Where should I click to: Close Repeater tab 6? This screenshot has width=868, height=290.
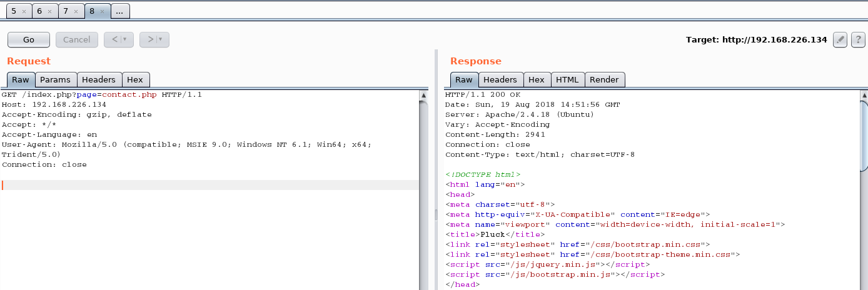[x=50, y=11]
